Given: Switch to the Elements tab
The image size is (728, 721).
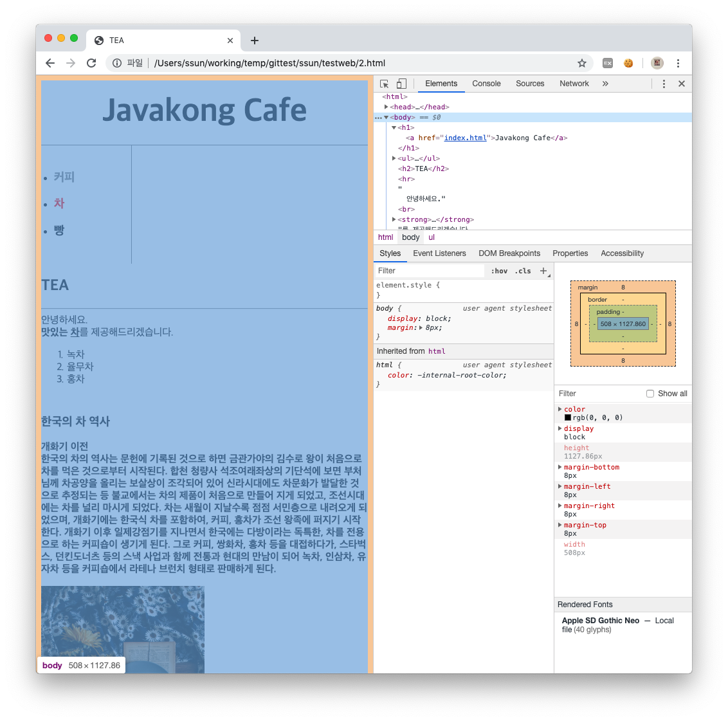Looking at the screenshot, I should point(441,84).
